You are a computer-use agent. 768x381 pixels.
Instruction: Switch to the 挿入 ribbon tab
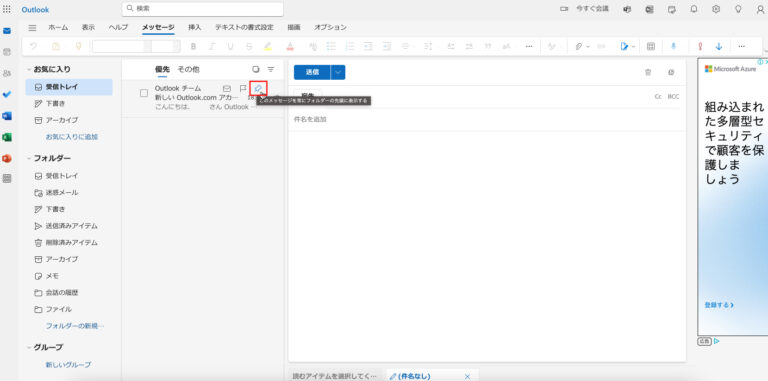[x=194, y=27]
